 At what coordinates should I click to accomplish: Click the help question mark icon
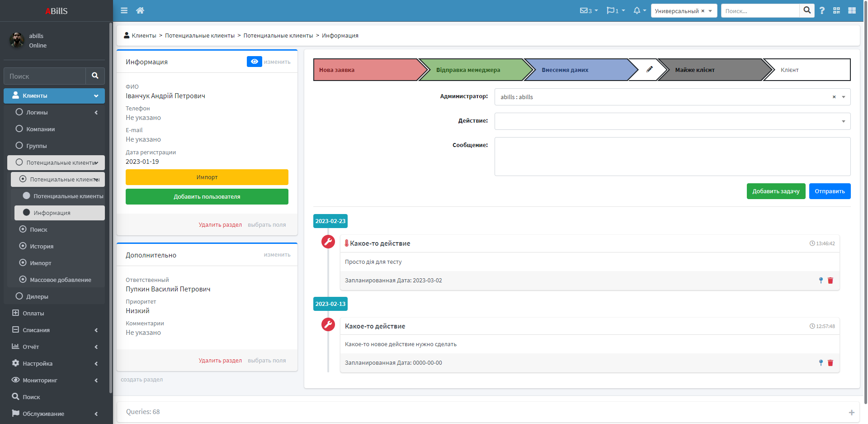tap(822, 10)
